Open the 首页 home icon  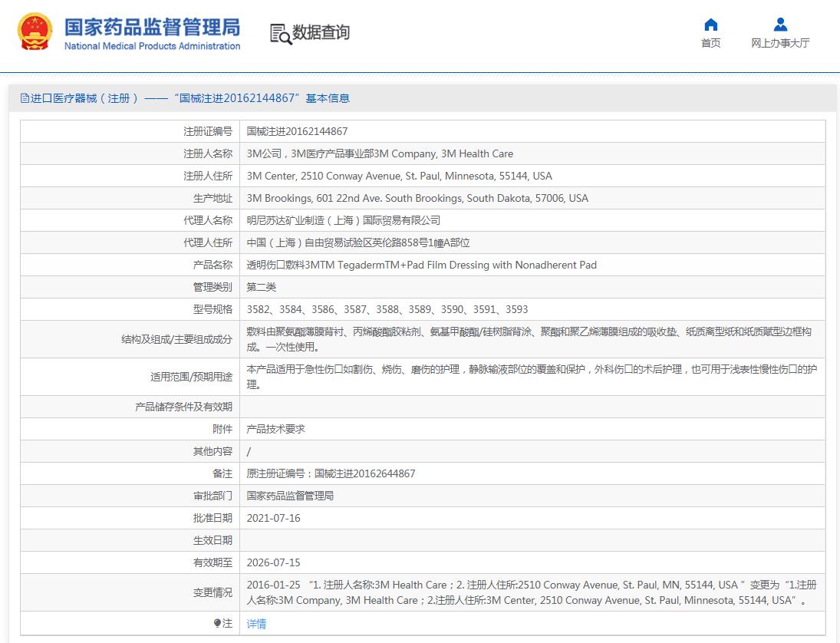point(711,25)
